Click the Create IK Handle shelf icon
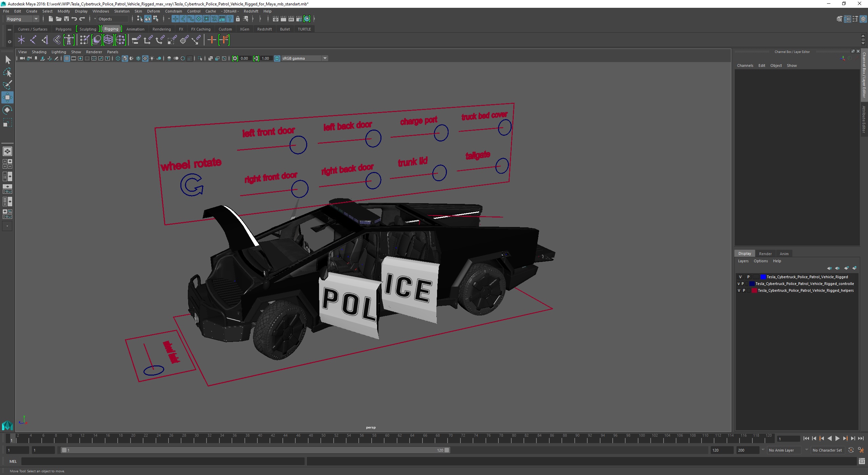Viewport: 868px width, 475px height. pyautogui.click(x=45, y=40)
